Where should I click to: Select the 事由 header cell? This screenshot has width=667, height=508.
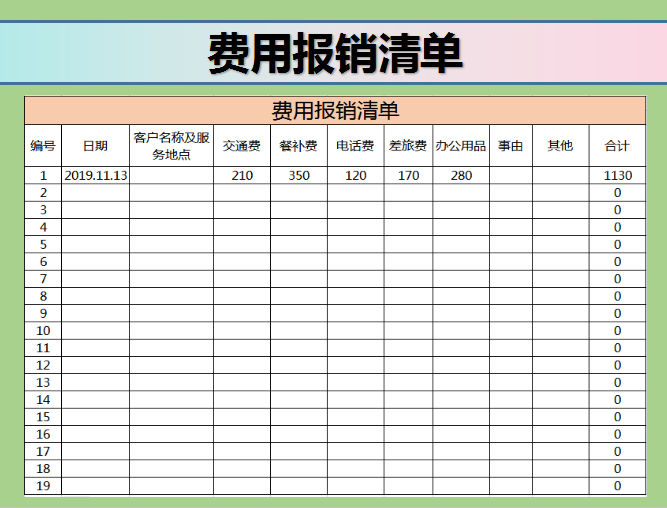(x=511, y=146)
